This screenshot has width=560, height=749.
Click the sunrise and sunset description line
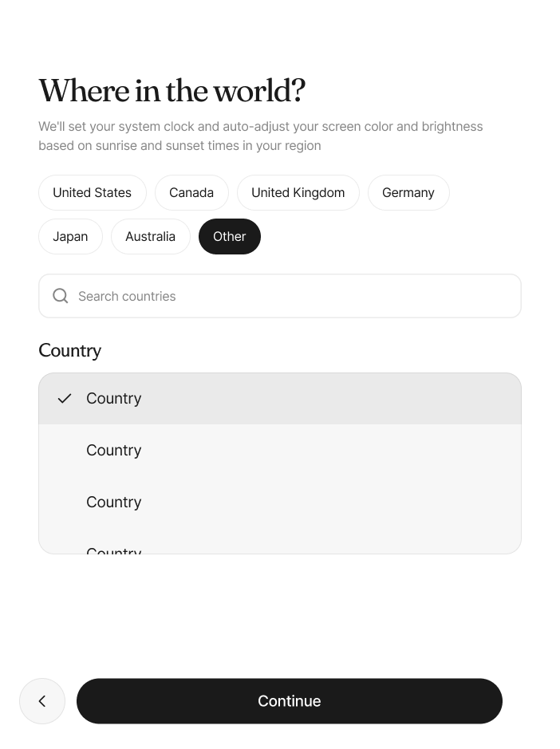point(179,146)
